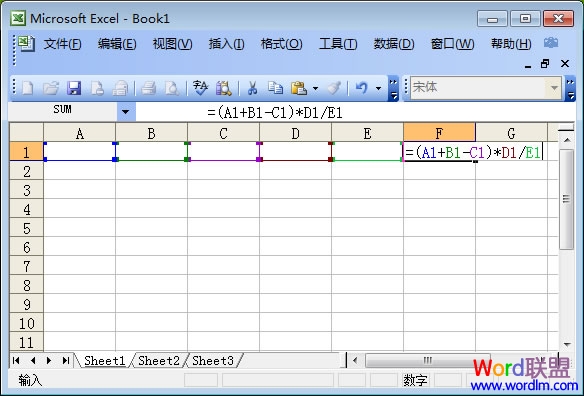Click the E-mail envelope icon in the toolbar
Screen dimensions: 584x396
(x=120, y=88)
